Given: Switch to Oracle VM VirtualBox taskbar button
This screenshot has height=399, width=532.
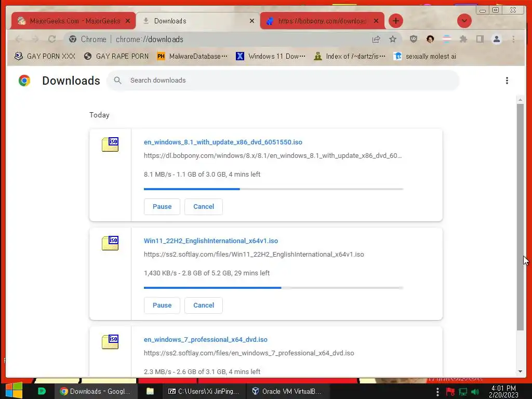Looking at the screenshot, I should (287, 391).
